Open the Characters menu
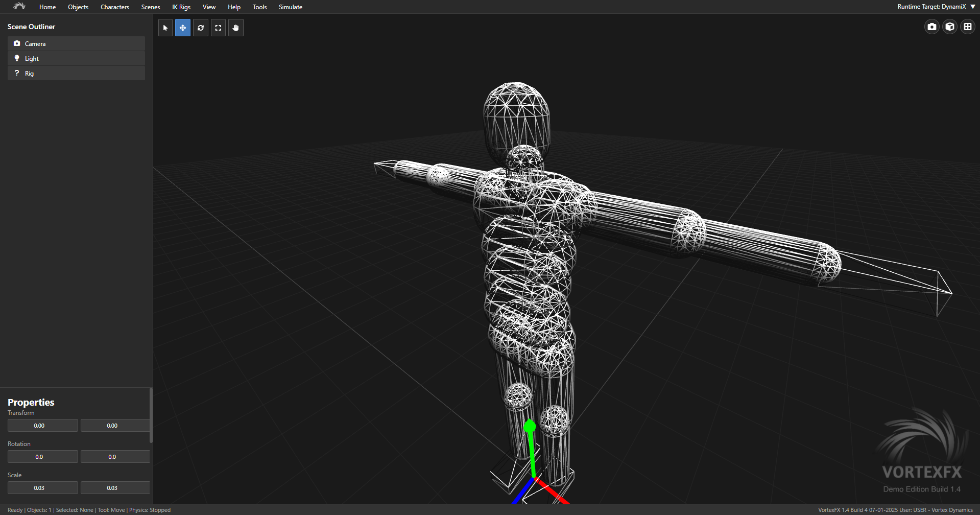The height and width of the screenshot is (515, 980). click(x=115, y=7)
